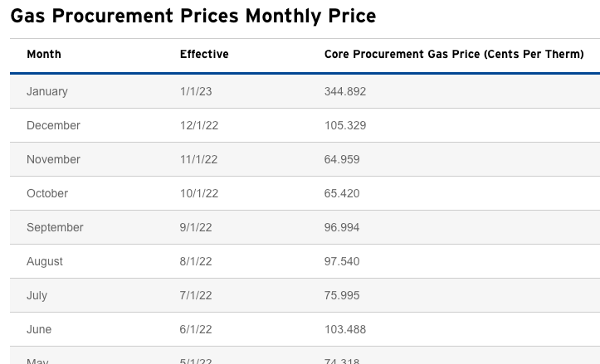This screenshot has height=364, width=600.
Task: Click the "Effective" column header
Action: tap(204, 55)
